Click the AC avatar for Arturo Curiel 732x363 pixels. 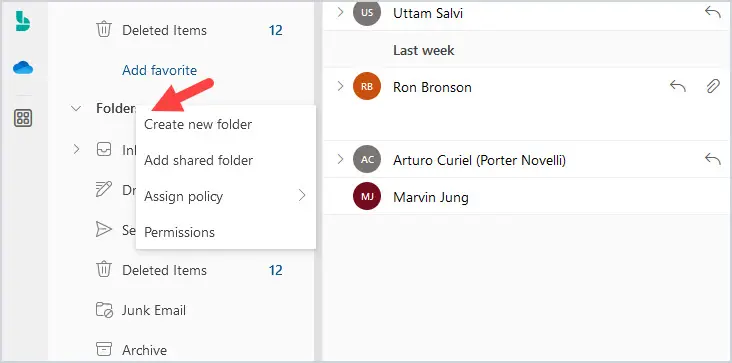(367, 160)
